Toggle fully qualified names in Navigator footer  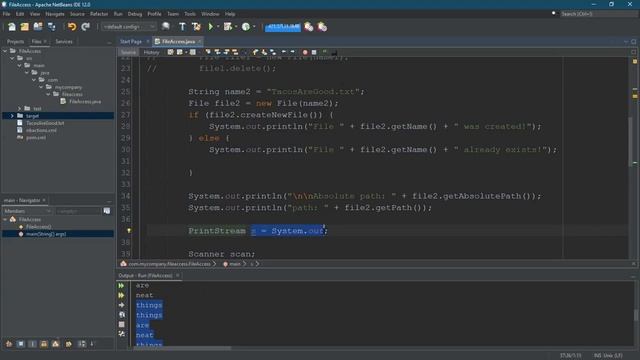[x=68, y=344]
